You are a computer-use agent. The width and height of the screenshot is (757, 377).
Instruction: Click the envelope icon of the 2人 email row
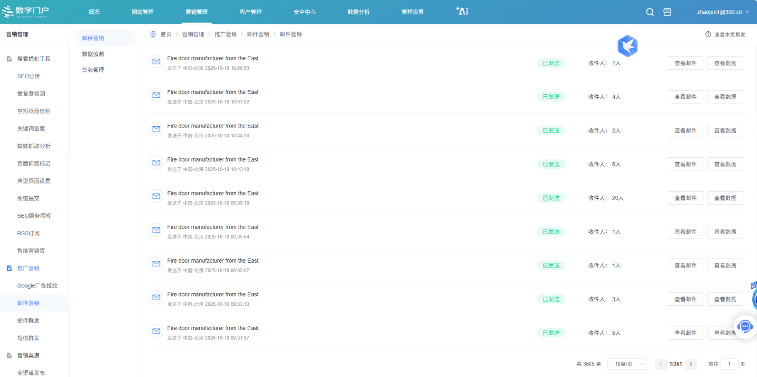(156, 129)
